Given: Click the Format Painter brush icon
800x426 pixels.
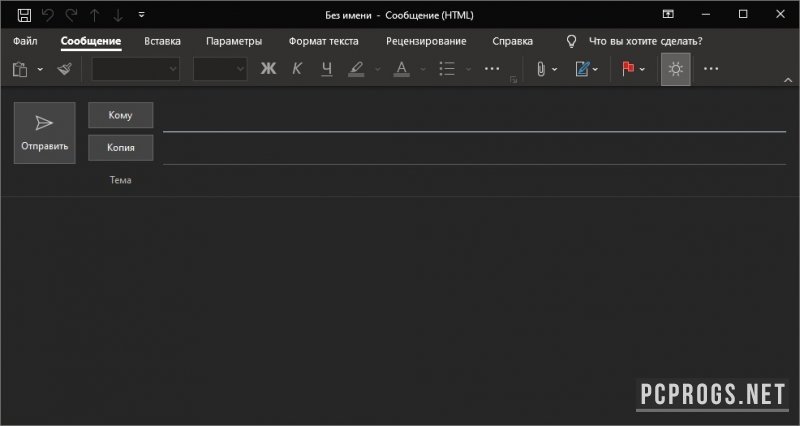Looking at the screenshot, I should point(64,69).
